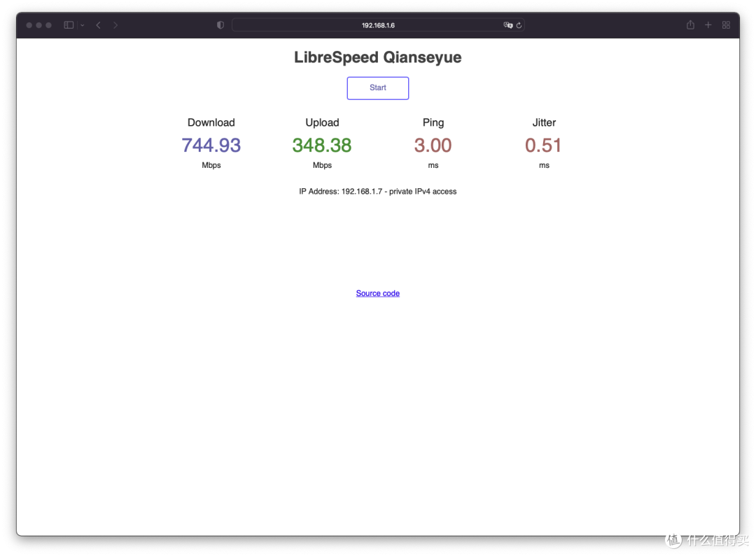Open a new tab with plus icon
The width and height of the screenshot is (756, 556).
point(708,25)
